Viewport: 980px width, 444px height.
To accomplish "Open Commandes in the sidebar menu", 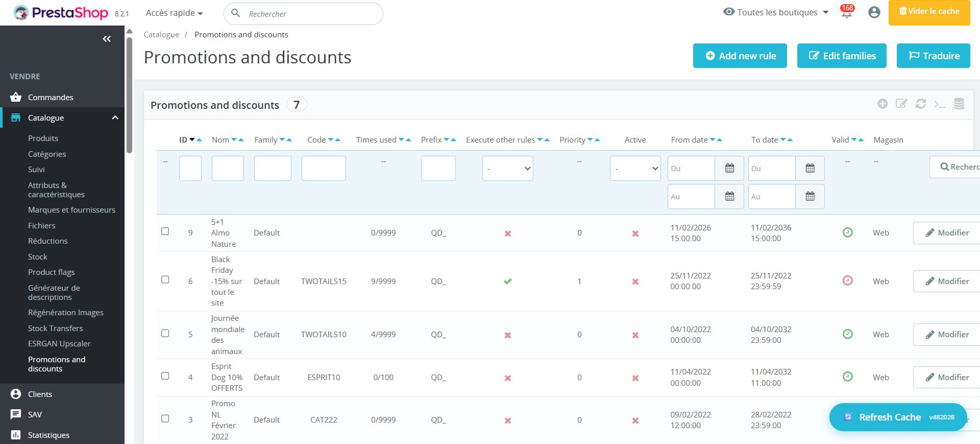I will tap(51, 97).
